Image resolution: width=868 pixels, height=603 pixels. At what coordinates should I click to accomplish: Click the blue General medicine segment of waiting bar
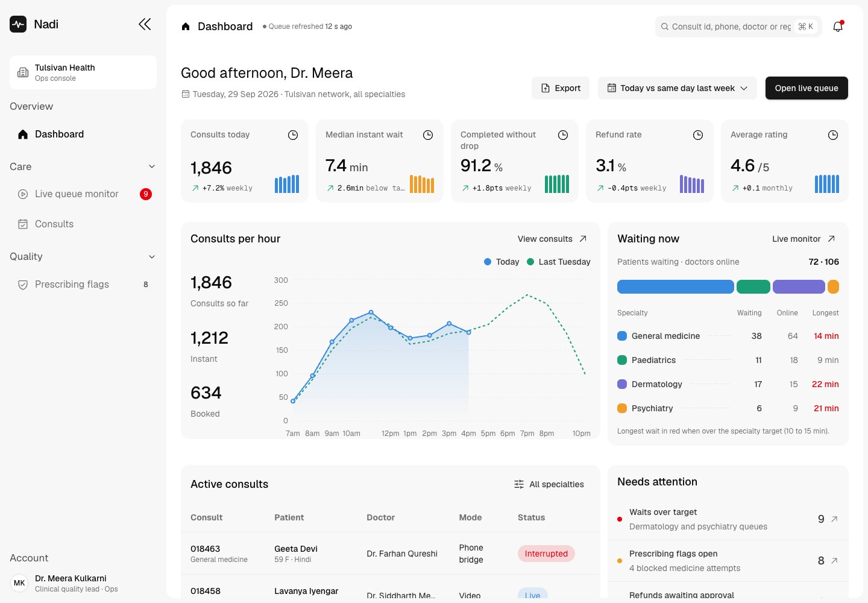[x=676, y=287]
